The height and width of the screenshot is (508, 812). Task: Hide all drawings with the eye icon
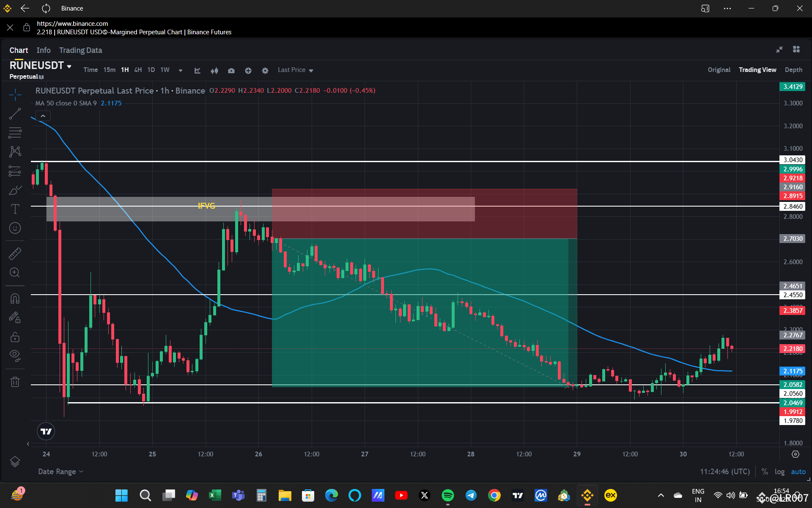coord(15,355)
